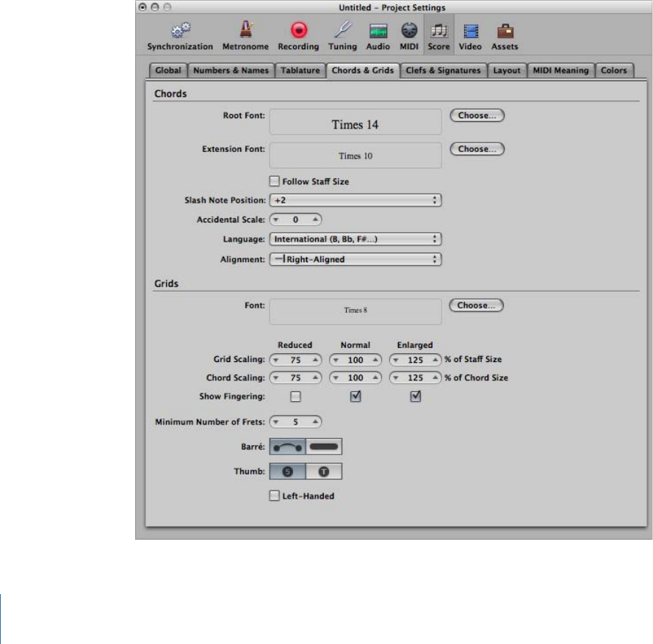653x644 pixels.
Task: Decrease Minimum Number of Frets
Action: pos(275,422)
